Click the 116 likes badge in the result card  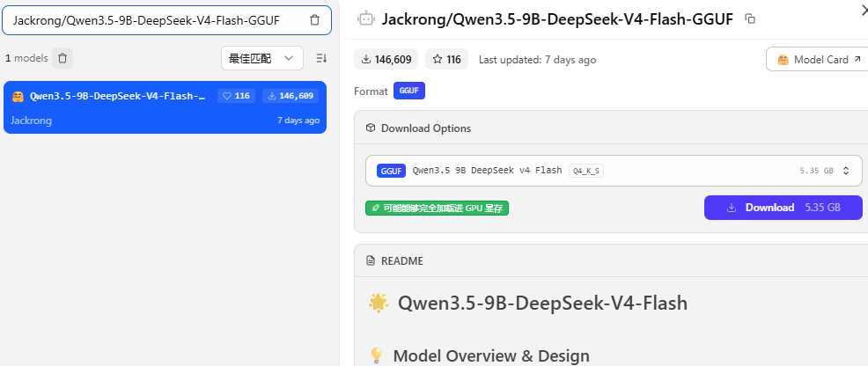236,96
